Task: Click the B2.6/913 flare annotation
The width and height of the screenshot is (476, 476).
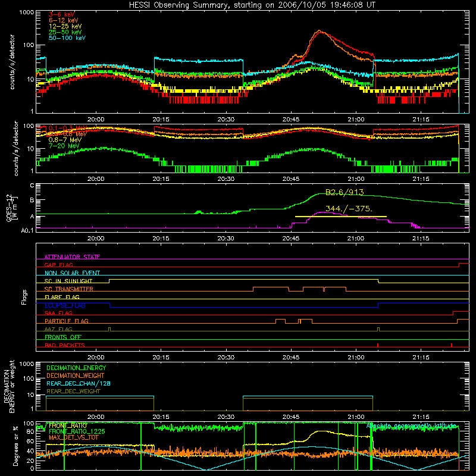Action: [x=345, y=192]
